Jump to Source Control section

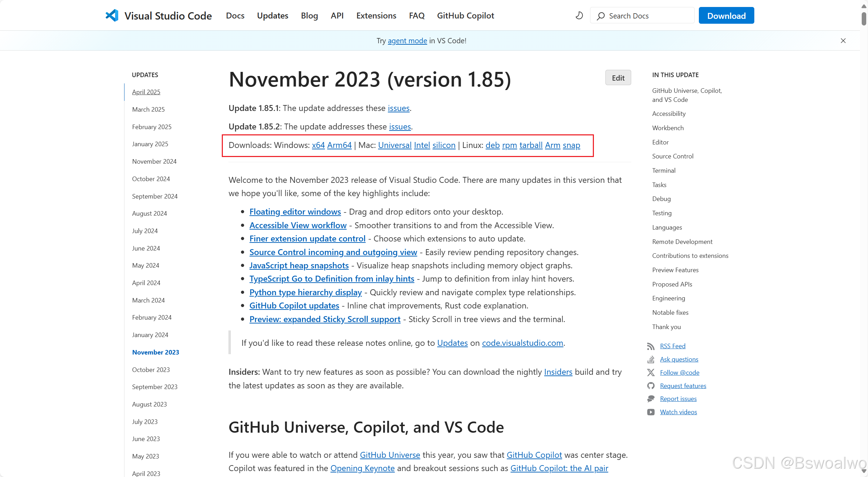(x=672, y=156)
